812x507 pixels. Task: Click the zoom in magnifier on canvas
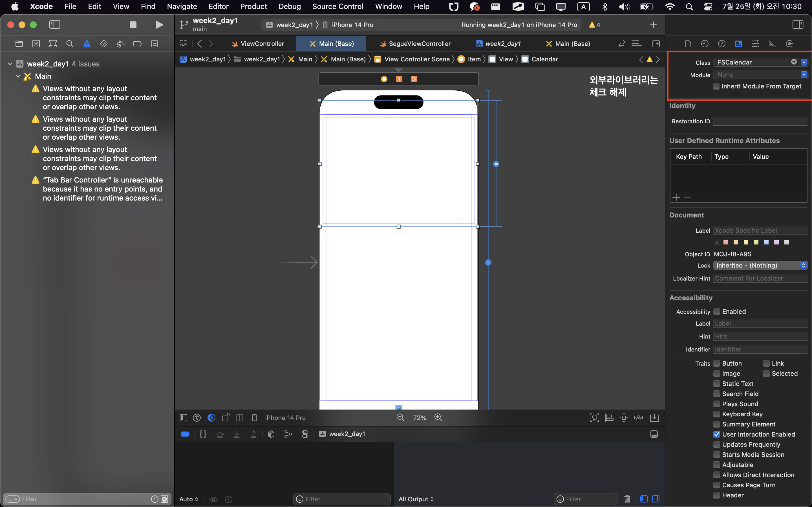coord(438,417)
